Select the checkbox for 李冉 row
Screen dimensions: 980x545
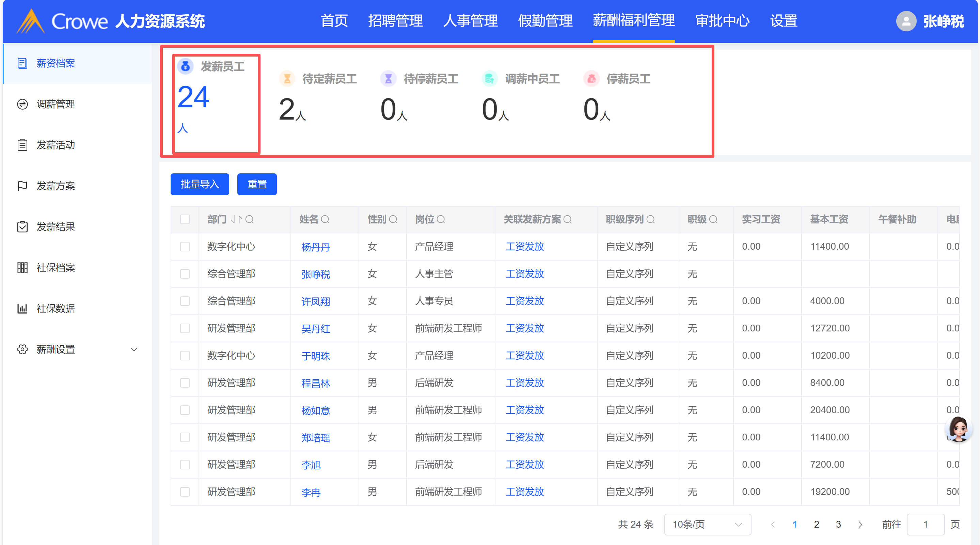click(185, 492)
